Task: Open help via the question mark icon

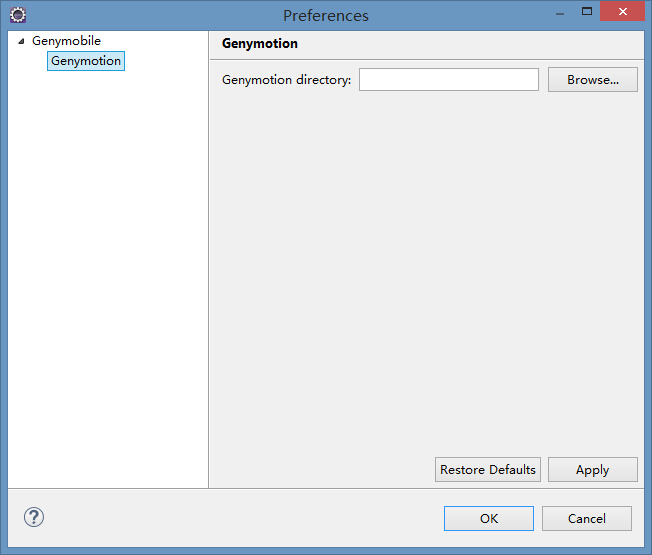Action: pos(34,517)
